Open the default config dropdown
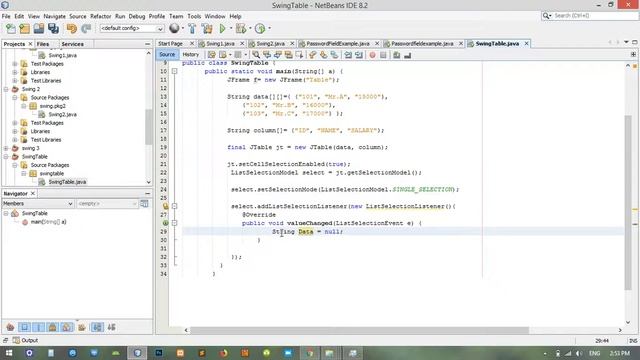640x360 pixels. pos(132,28)
